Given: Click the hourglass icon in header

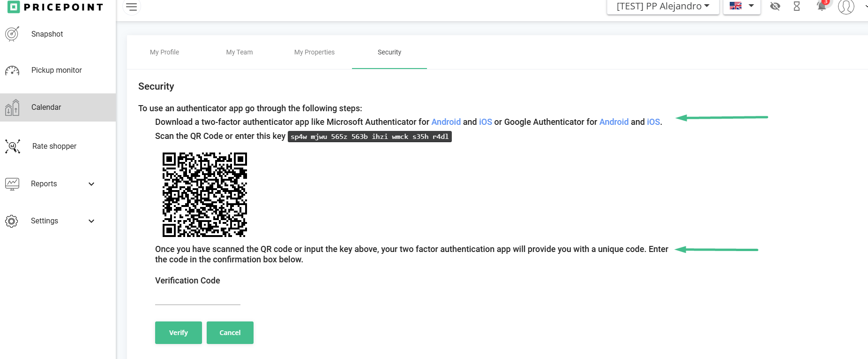Looking at the screenshot, I should pos(797,6).
